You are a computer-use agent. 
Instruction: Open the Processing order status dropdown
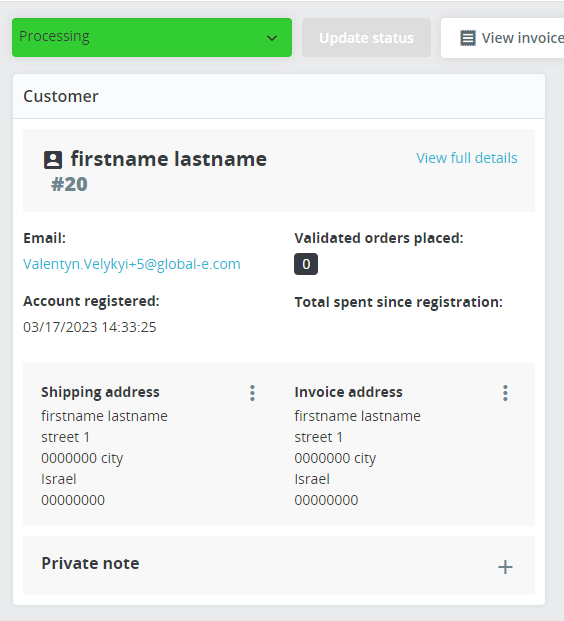[x=152, y=37]
